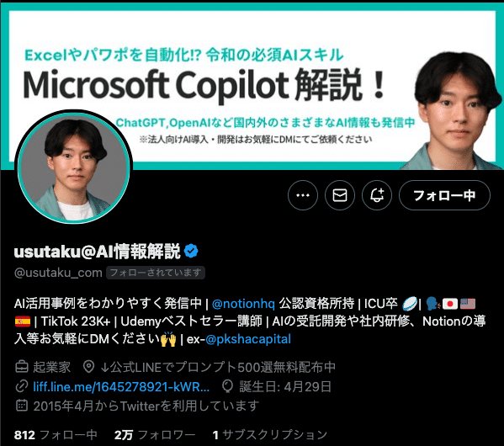Open the @pkshacapital mention link
The width and height of the screenshot is (504, 446).
pyautogui.click(x=248, y=339)
